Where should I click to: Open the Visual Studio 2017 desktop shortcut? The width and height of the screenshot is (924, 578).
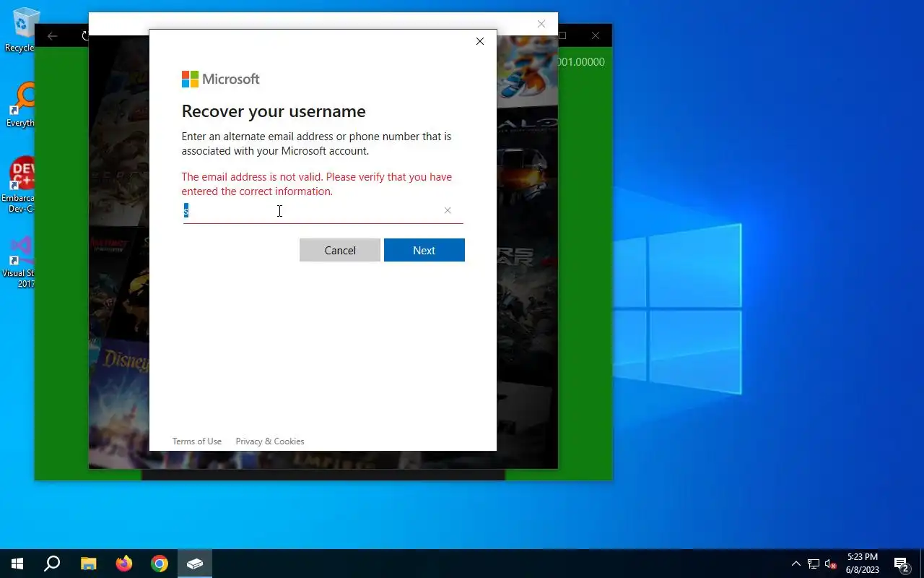pos(20,261)
